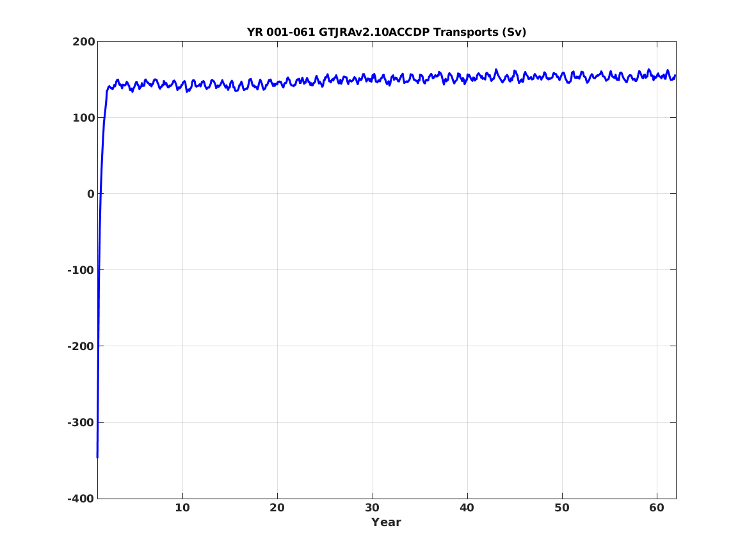
Task: Click x-axis tick label 40
Action: click(x=467, y=508)
